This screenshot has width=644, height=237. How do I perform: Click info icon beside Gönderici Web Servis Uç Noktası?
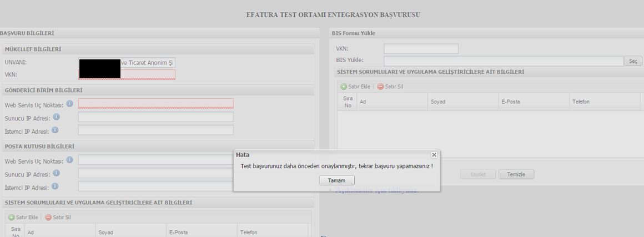click(69, 104)
